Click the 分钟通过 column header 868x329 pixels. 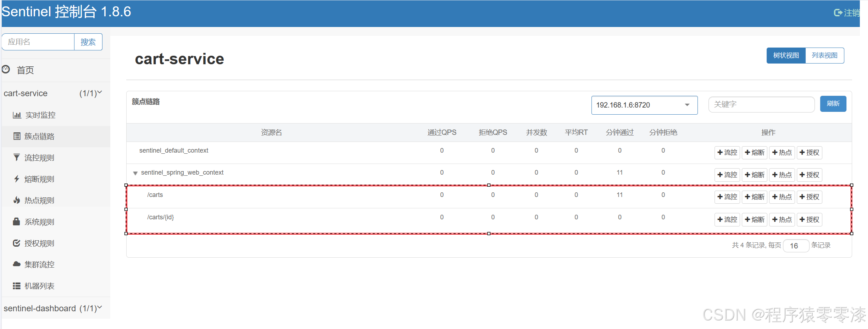click(620, 132)
